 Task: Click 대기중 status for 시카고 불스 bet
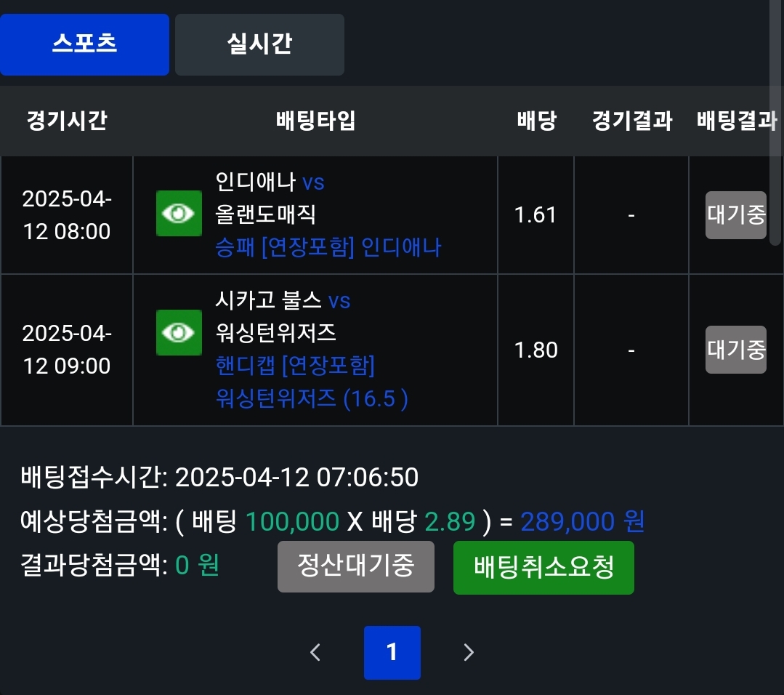tap(735, 350)
